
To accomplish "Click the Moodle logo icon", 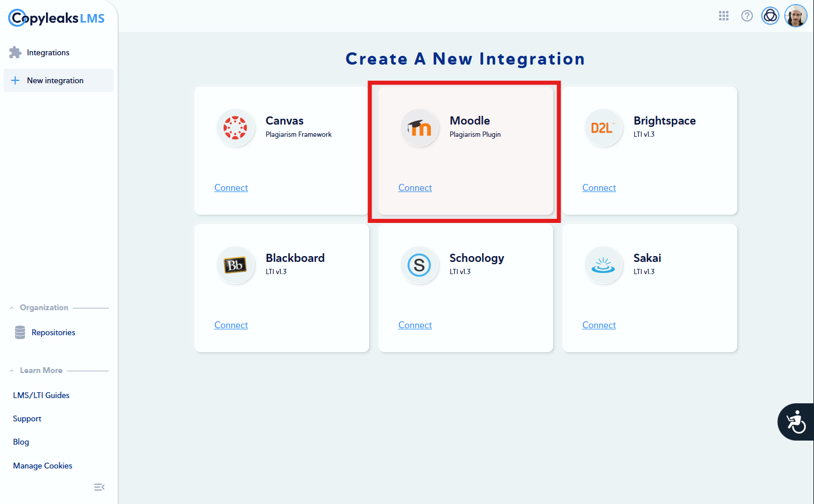I will [420, 127].
